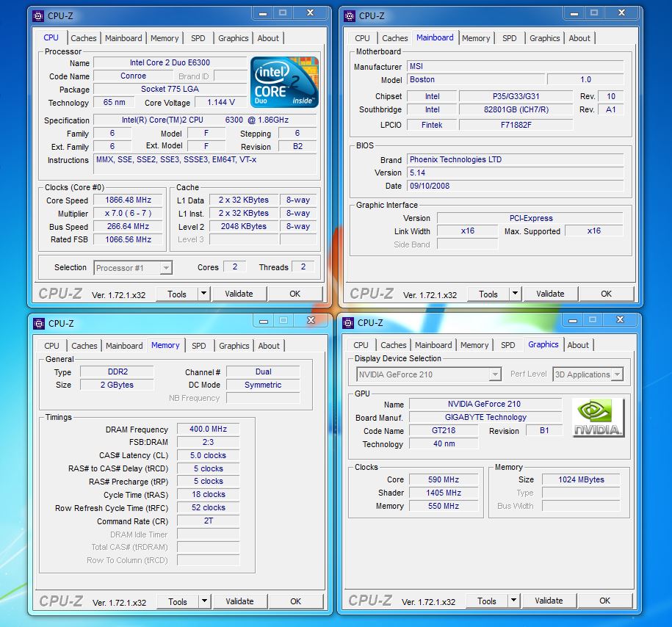Click Tools button in CPU window
The height and width of the screenshot is (627, 672).
[x=176, y=294]
